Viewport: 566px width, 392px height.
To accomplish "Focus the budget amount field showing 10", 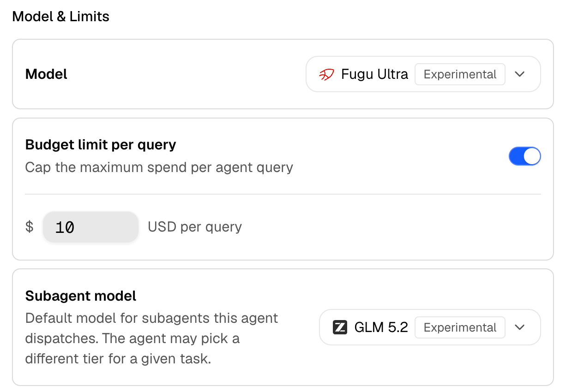I will [x=90, y=227].
